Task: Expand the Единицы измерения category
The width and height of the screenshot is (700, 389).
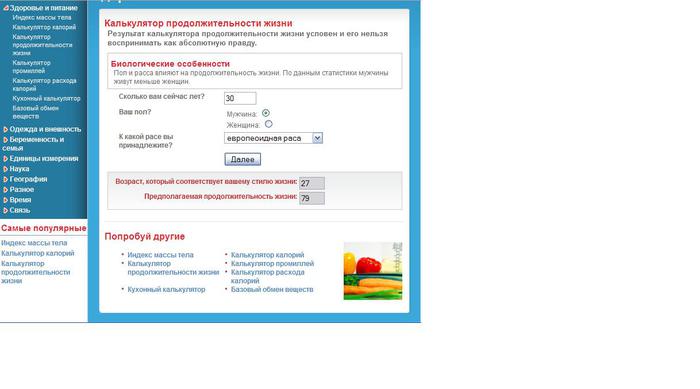Action: (41, 159)
